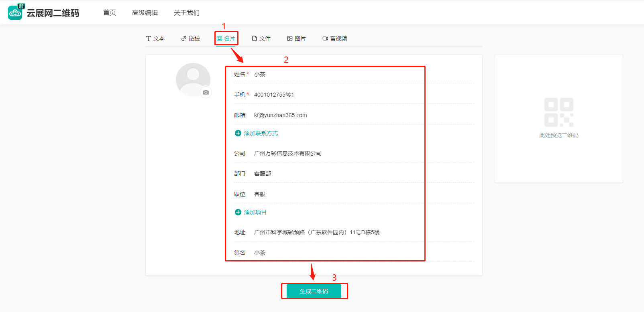Click the plus icon beside 添加项目
644x312 pixels.
(238, 212)
